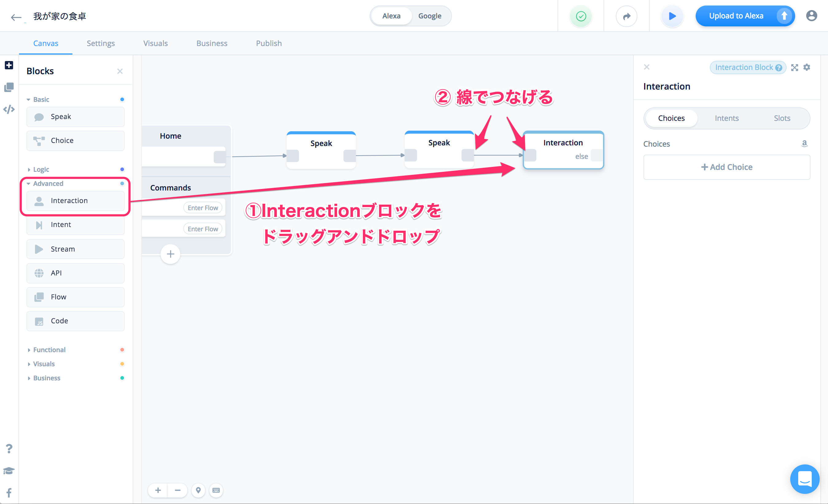Switch platform to Google
The height and width of the screenshot is (504, 828).
(430, 16)
